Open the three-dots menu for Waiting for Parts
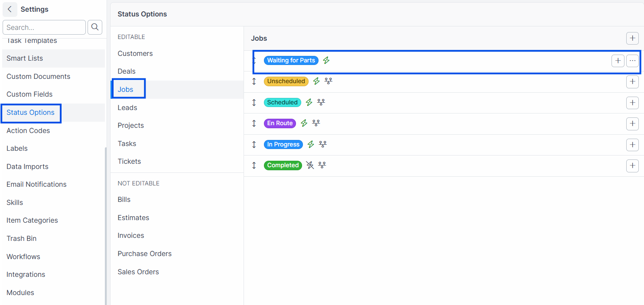The height and width of the screenshot is (305, 644). [x=632, y=61]
